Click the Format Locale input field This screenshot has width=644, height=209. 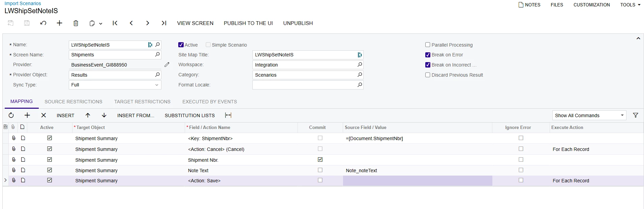tap(304, 85)
